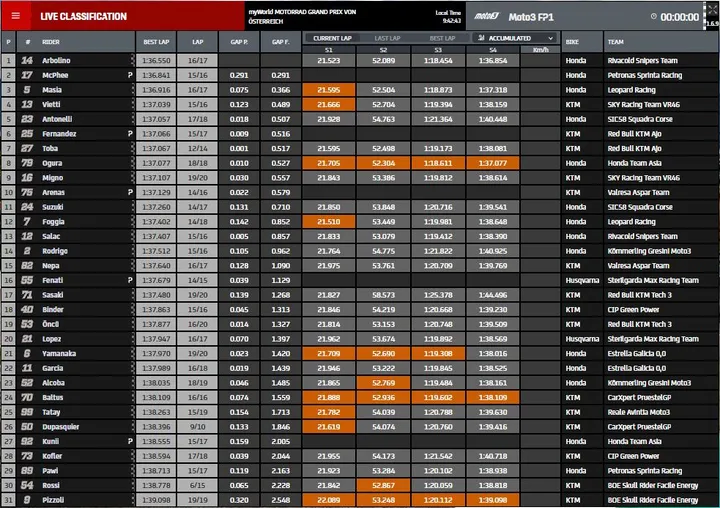
Task: Select rider Rodrigo
Action: click(55, 251)
